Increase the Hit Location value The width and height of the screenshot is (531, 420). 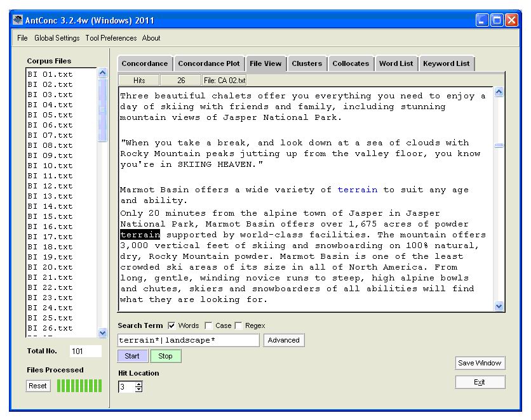[x=139, y=384]
